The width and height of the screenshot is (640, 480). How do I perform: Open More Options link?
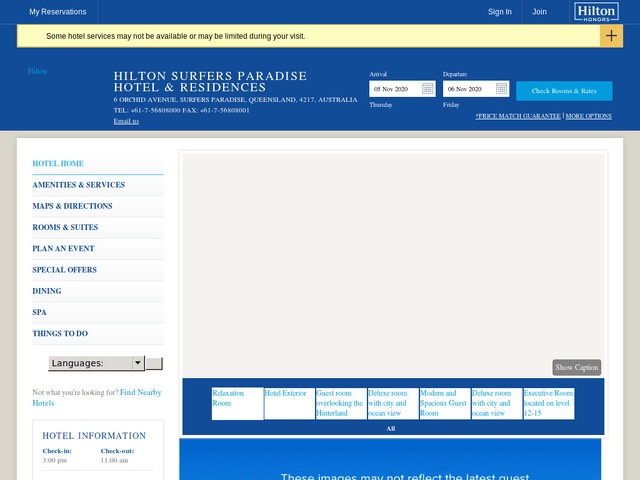tap(589, 116)
